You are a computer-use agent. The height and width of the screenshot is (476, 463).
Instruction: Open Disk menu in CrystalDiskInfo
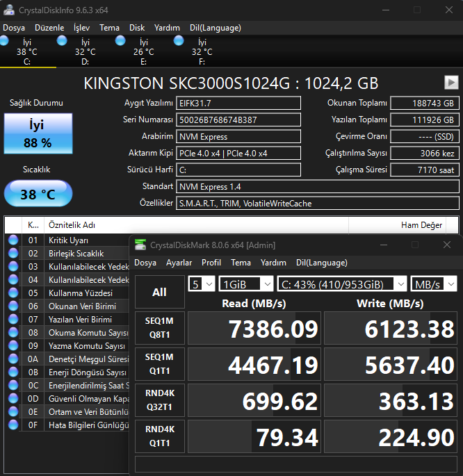click(137, 28)
